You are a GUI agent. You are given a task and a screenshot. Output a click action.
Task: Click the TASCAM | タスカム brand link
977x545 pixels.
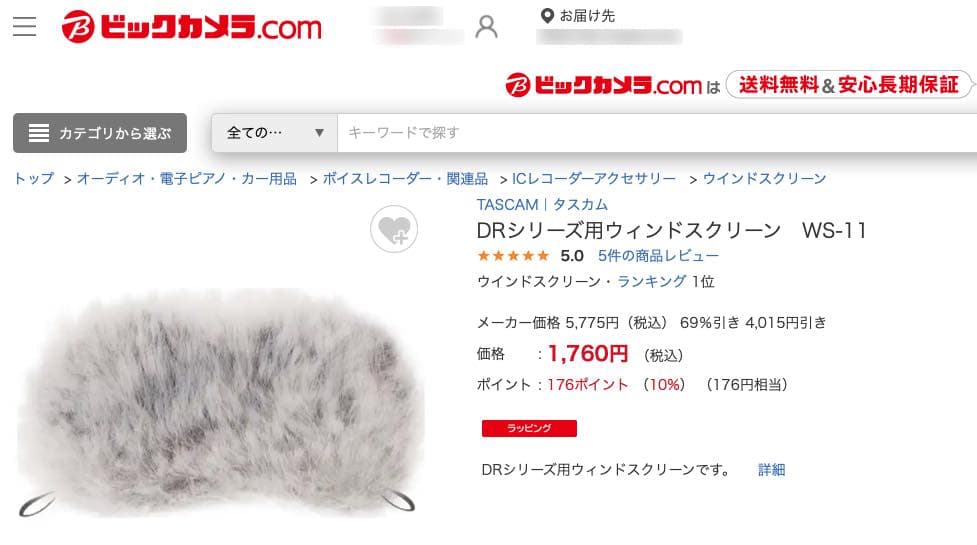coord(542,204)
